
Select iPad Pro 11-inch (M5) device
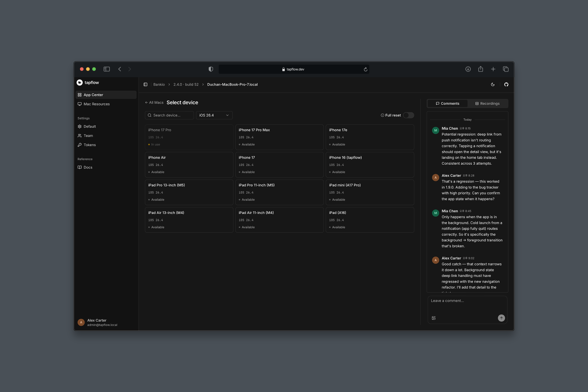279,192
